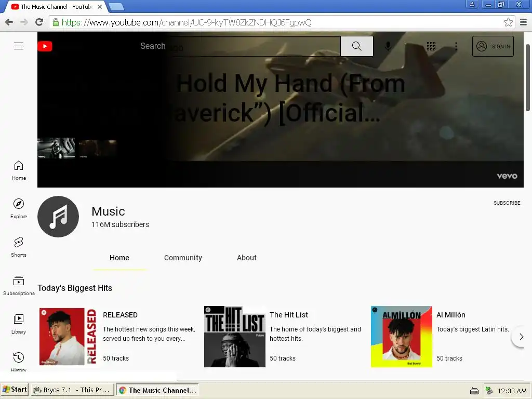Click the Sign In button
The image size is (532, 399).
(x=493, y=46)
